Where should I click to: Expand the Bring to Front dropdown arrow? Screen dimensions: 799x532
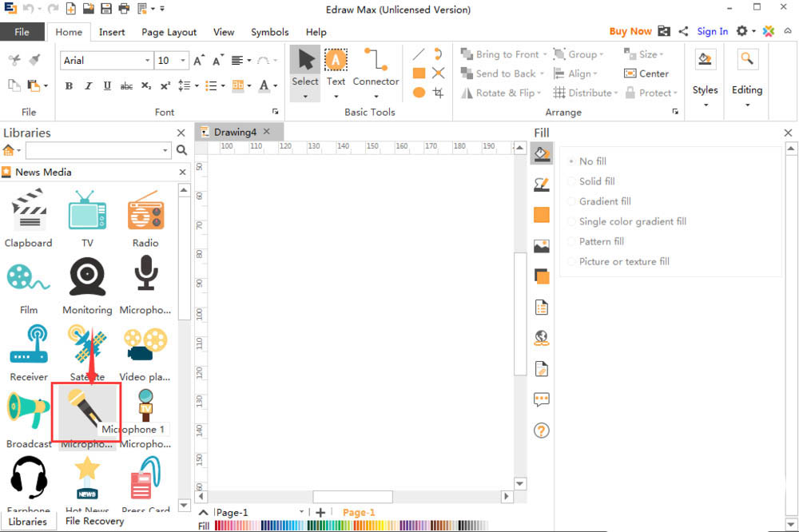545,54
